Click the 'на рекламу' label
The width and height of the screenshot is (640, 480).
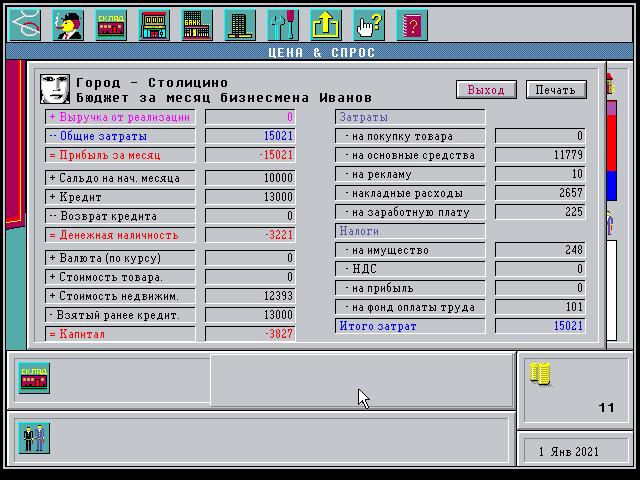(x=410, y=174)
